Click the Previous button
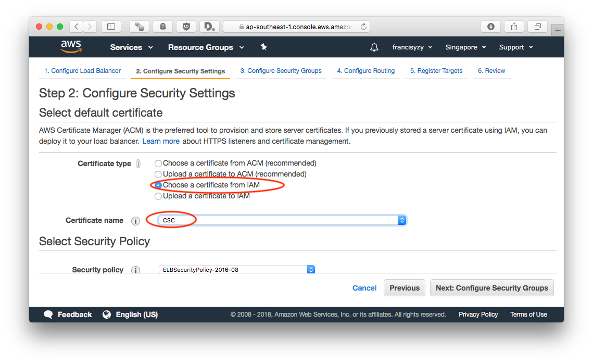Image resolution: width=593 pixels, height=364 pixels. 405,288
